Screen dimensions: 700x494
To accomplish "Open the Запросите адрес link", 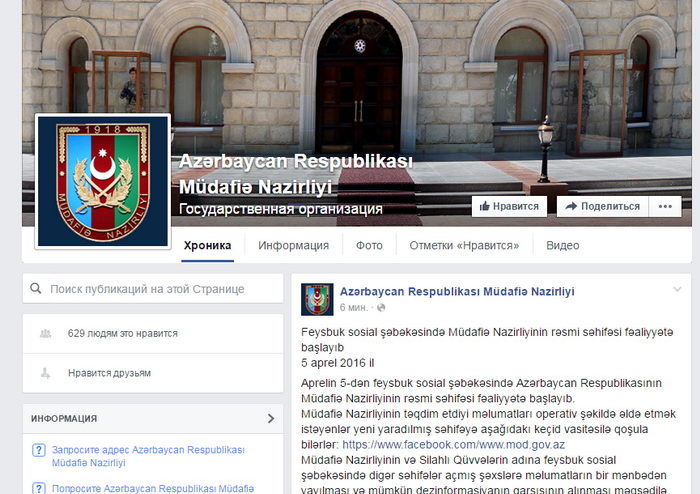I will [148, 456].
